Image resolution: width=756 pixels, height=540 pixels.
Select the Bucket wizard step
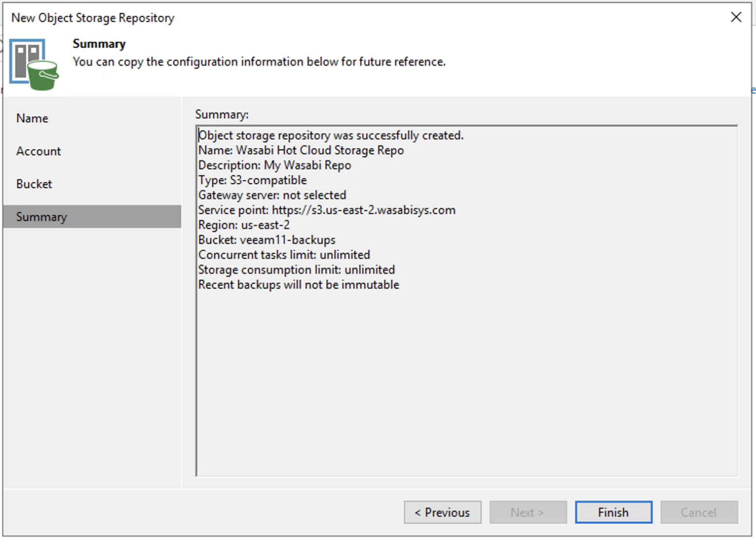92,184
